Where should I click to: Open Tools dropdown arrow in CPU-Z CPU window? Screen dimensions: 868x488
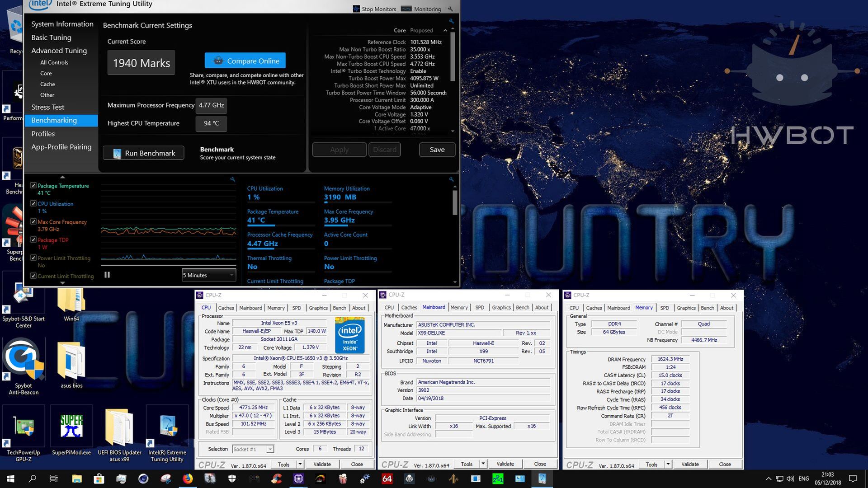[x=299, y=464]
